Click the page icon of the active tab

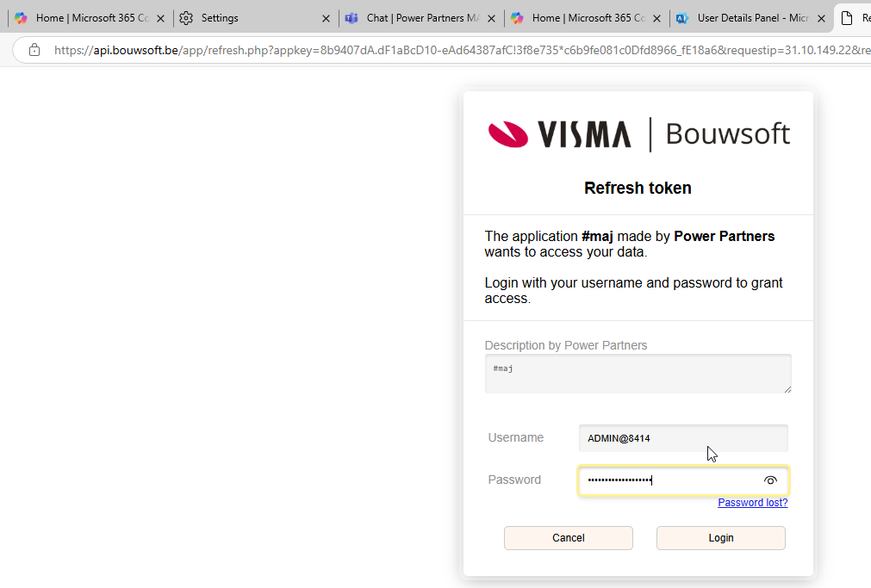coord(847,18)
